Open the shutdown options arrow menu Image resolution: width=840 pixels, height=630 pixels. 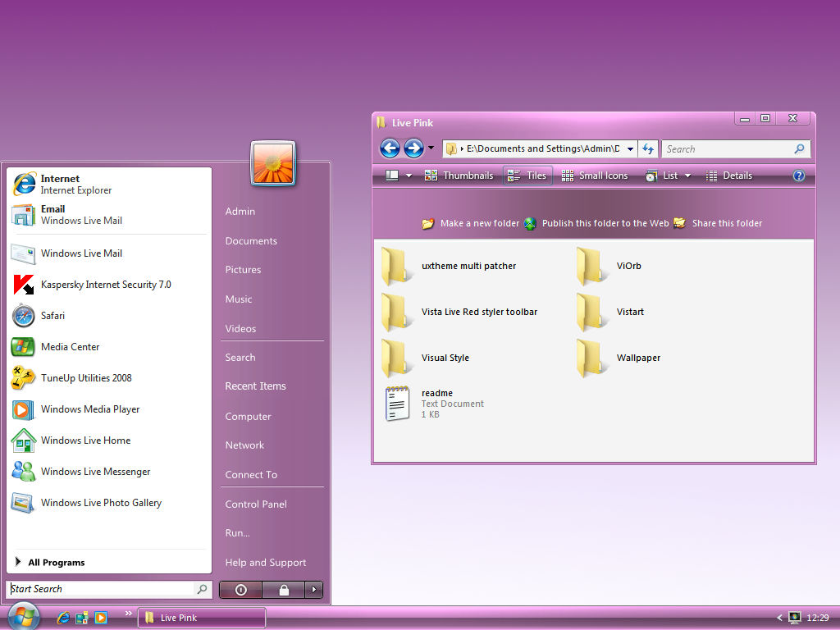(313, 590)
